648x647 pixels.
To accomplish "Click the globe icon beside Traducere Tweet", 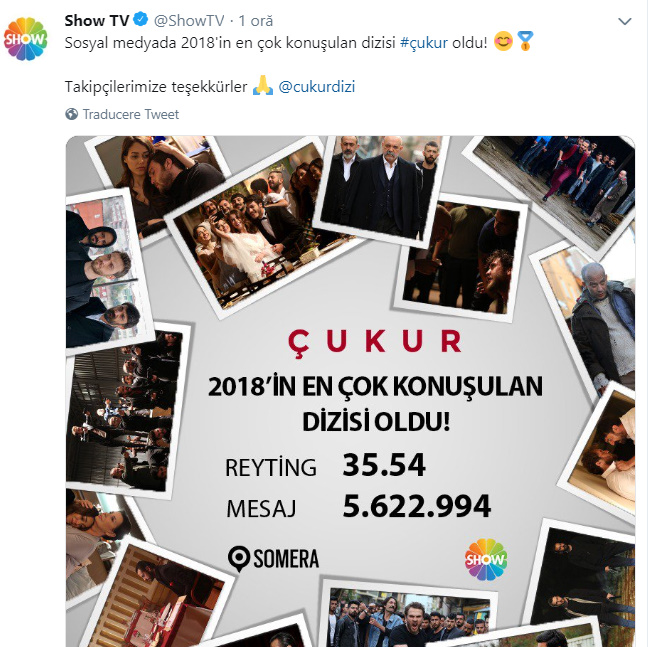I will (71, 114).
